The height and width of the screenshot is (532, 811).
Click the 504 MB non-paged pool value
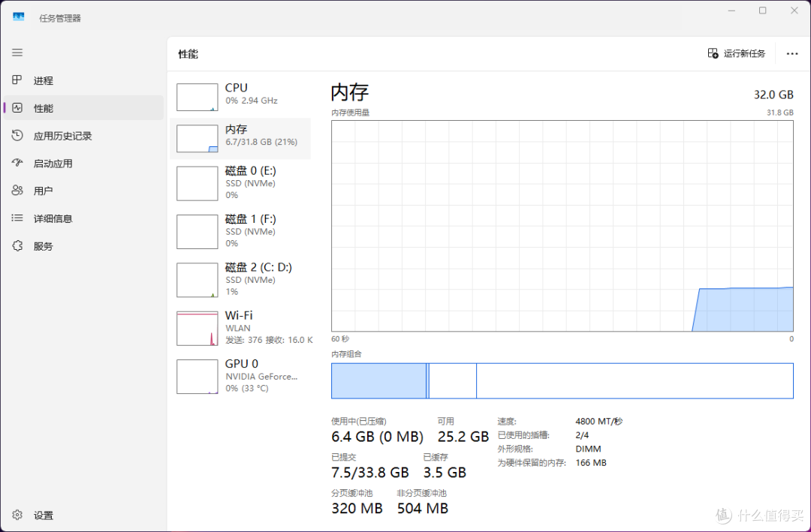click(x=423, y=509)
